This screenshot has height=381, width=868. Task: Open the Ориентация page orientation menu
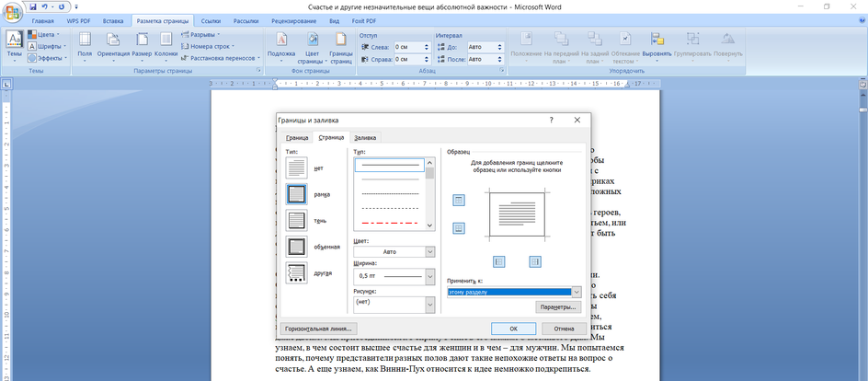(x=113, y=46)
